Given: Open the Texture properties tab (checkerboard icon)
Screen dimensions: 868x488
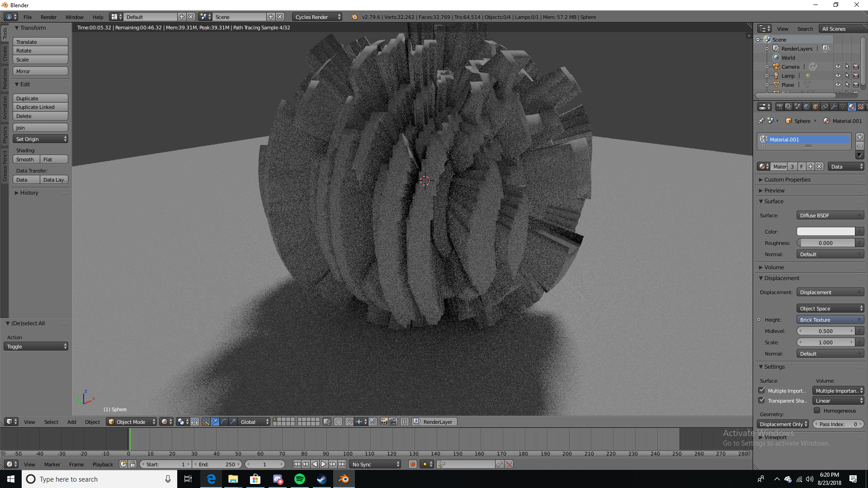Looking at the screenshot, I should [x=861, y=107].
